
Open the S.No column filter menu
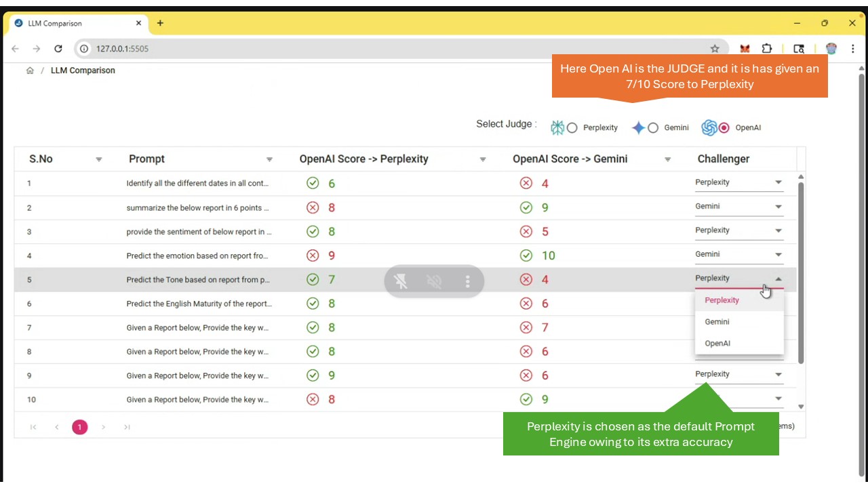(99, 159)
